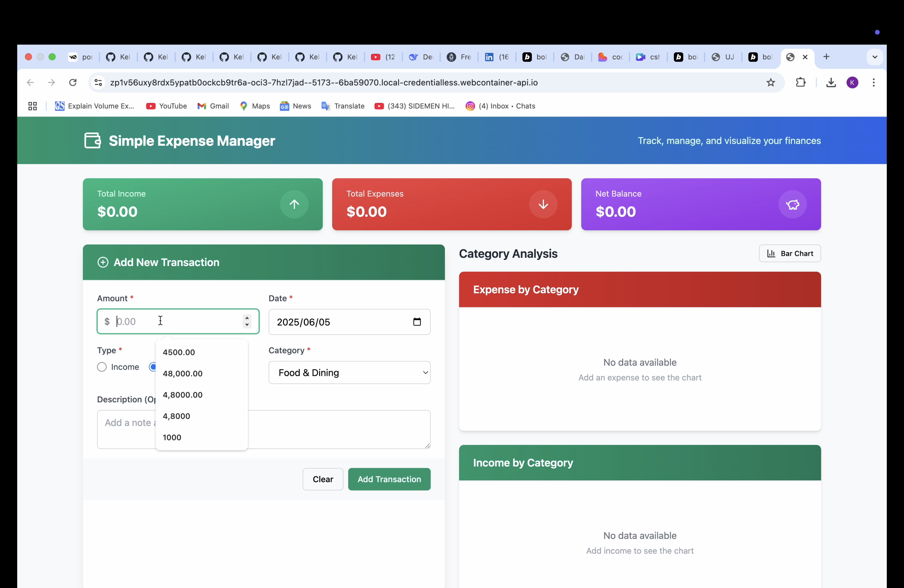904x588 pixels.
Task: Expand the tab search dropdown arrow
Action: pos(875,57)
